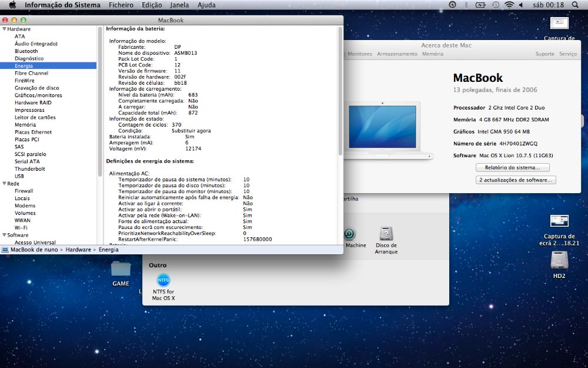Select FireWire in sidebar
Viewport: 588px width, 368px height.
pyautogui.click(x=24, y=81)
